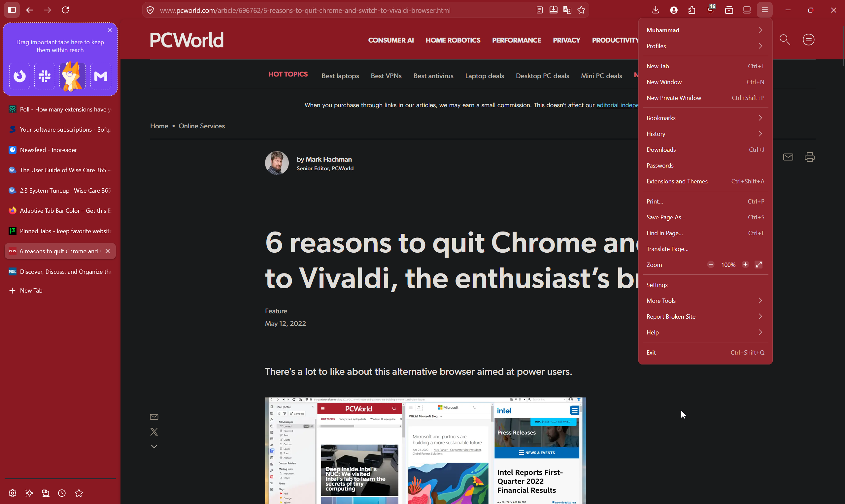Open a New Tab from the sidebar
The height and width of the screenshot is (504, 845).
pyautogui.click(x=60, y=290)
